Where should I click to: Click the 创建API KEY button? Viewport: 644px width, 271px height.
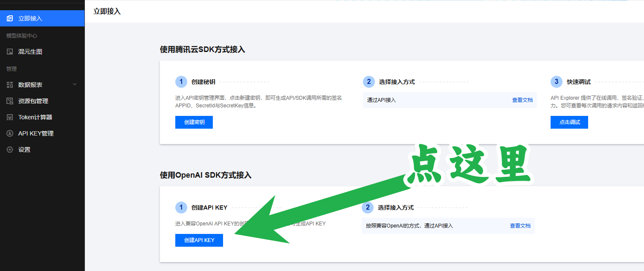pos(199,240)
